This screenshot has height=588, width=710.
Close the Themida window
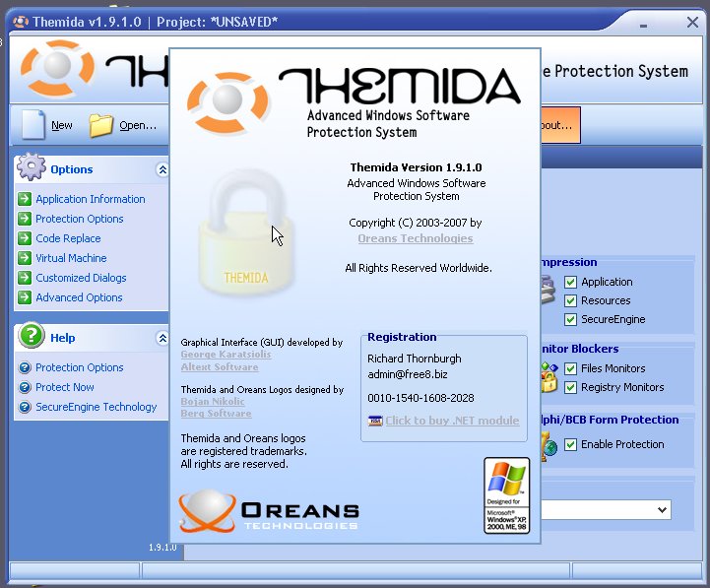[x=692, y=22]
